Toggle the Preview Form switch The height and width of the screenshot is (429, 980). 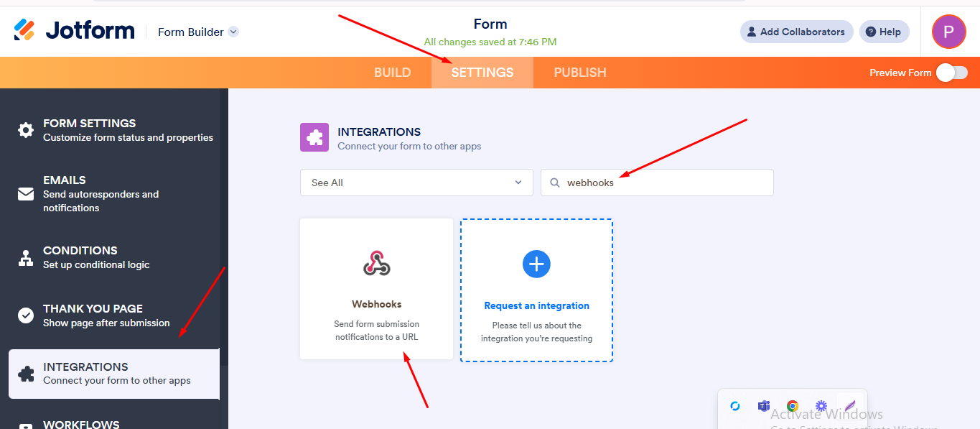pyautogui.click(x=951, y=73)
